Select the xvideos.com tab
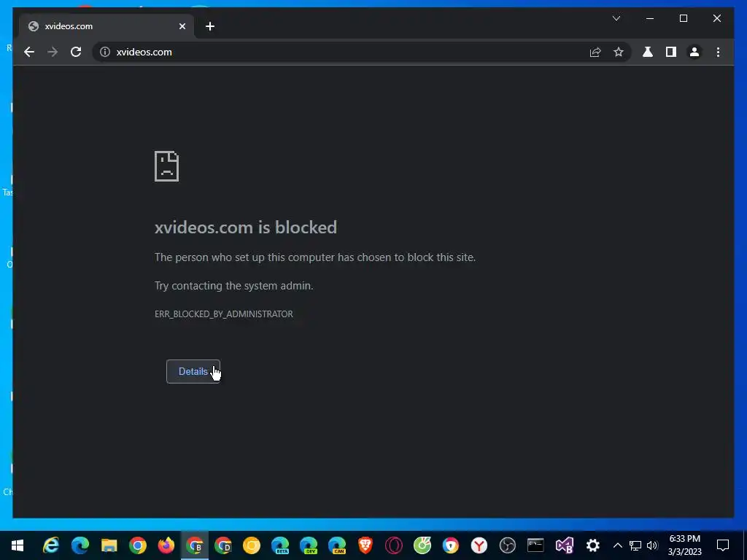Image resolution: width=747 pixels, height=560 pixels. pyautogui.click(x=107, y=26)
